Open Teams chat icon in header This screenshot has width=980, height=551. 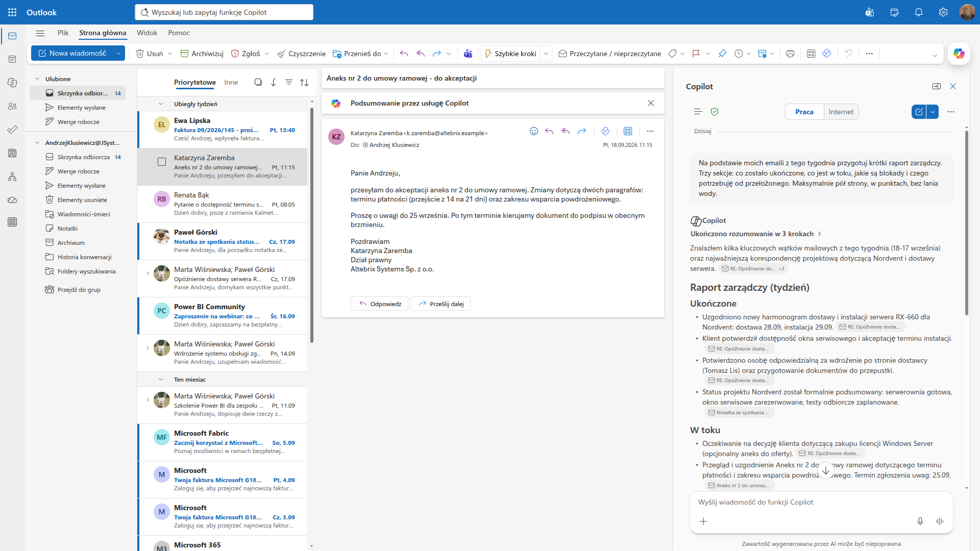[870, 12]
